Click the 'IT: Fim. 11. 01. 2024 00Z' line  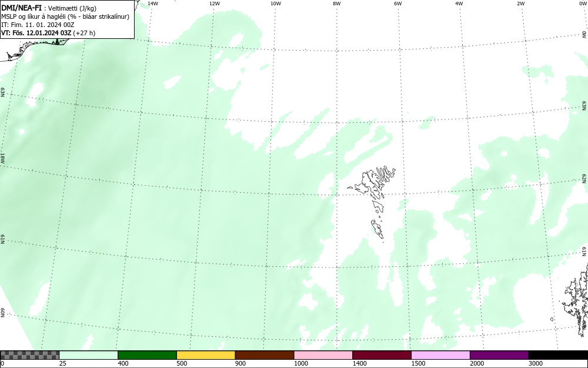pos(38,25)
